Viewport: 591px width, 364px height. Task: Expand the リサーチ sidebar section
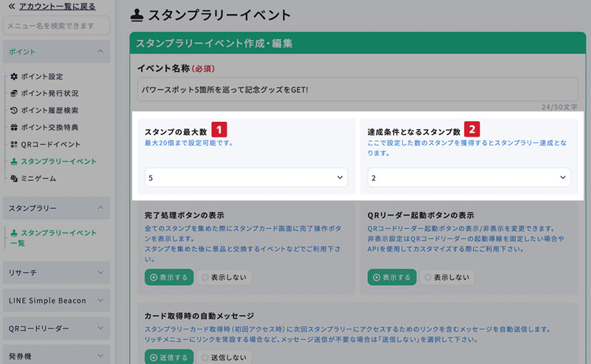pyautogui.click(x=56, y=273)
